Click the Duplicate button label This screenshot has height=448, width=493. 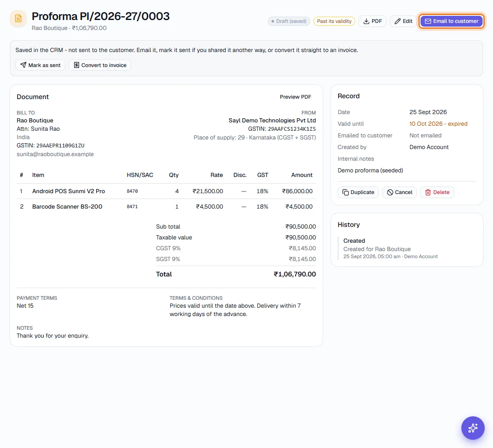[362, 192]
